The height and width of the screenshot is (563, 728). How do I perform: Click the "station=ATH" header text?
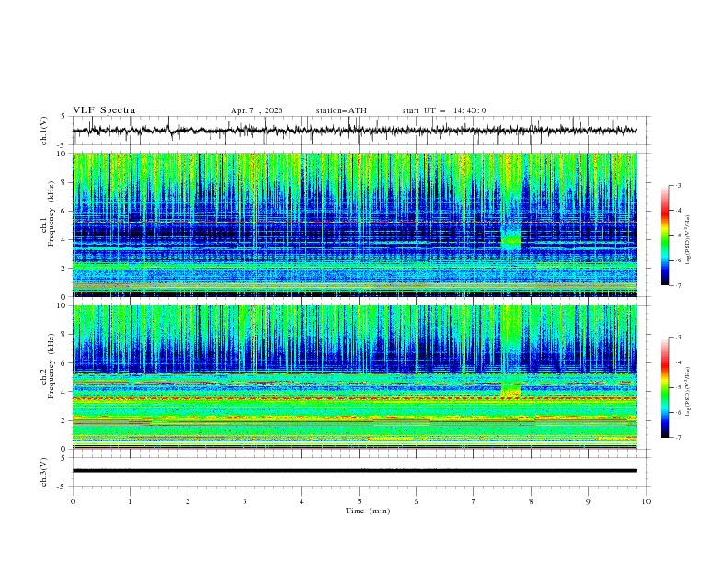coord(341,110)
